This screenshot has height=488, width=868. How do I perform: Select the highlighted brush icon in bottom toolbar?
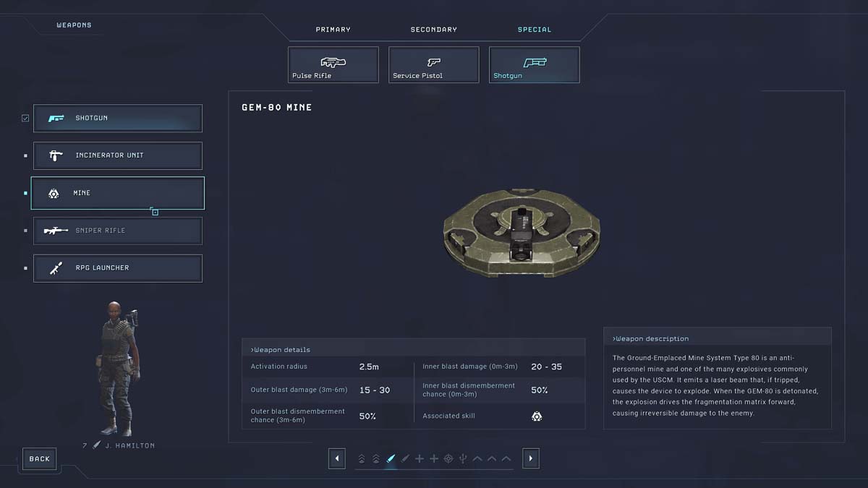(391, 458)
